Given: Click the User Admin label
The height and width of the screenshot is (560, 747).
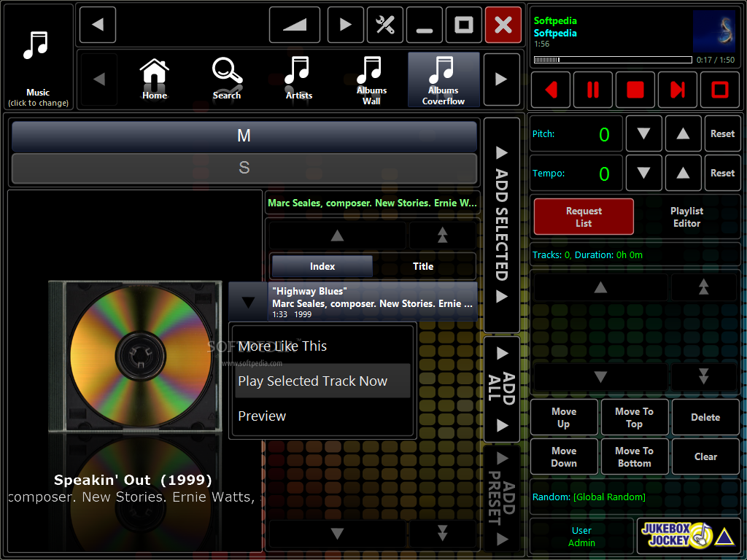Looking at the screenshot, I should 581,536.
